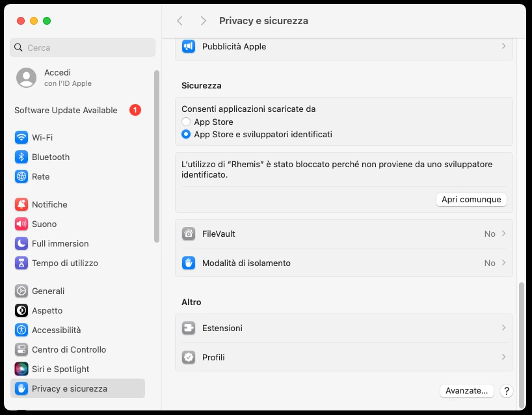Viewport: 532px width, 415px height.
Task: Click the Rete label in sidebar
Action: point(41,176)
